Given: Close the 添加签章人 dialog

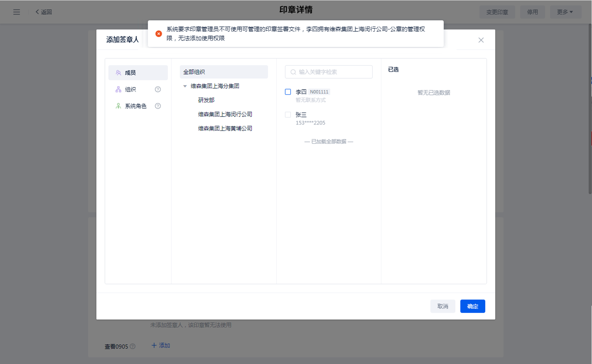Looking at the screenshot, I should coord(481,40).
